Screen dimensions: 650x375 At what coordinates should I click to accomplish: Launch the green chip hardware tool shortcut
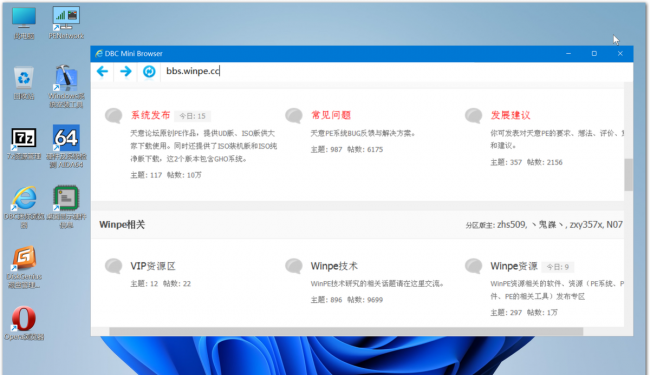coord(66,207)
